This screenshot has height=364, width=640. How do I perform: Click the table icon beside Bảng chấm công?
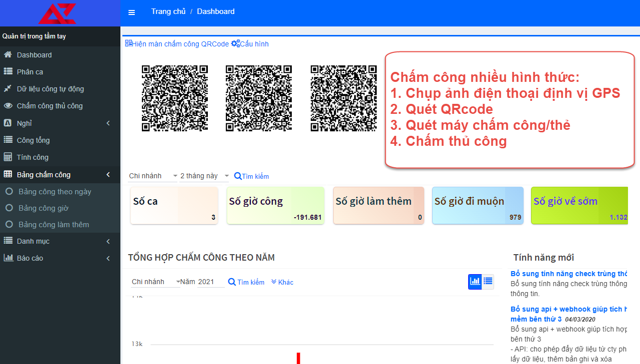click(x=8, y=174)
